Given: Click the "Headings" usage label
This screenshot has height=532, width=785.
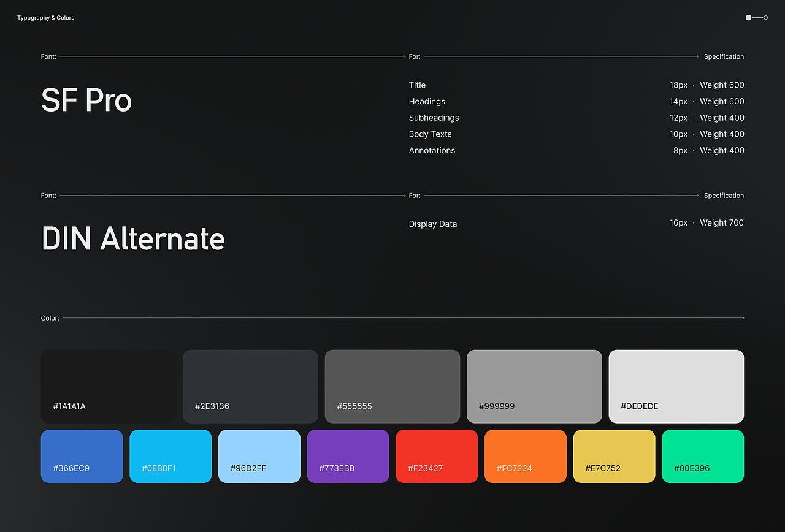Looking at the screenshot, I should click(x=427, y=102).
